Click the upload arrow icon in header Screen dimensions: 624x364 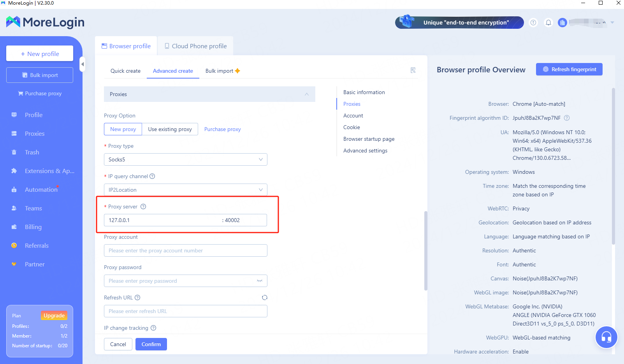533,23
